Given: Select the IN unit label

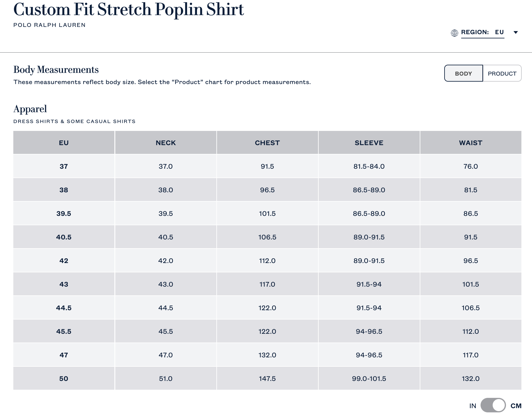Looking at the screenshot, I should coord(473,406).
